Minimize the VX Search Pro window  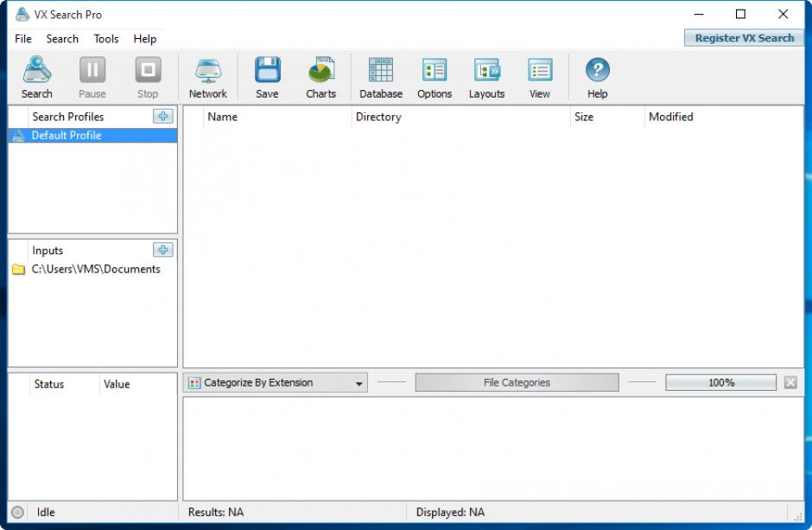[699, 14]
